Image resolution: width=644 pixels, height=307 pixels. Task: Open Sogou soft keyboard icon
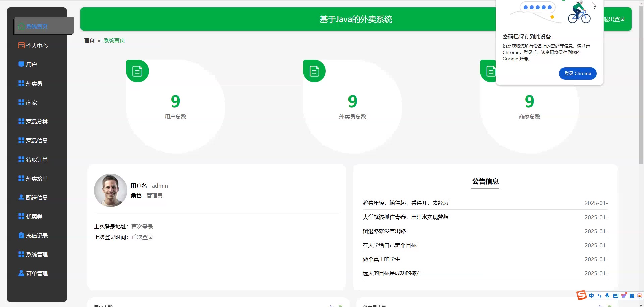(615, 296)
